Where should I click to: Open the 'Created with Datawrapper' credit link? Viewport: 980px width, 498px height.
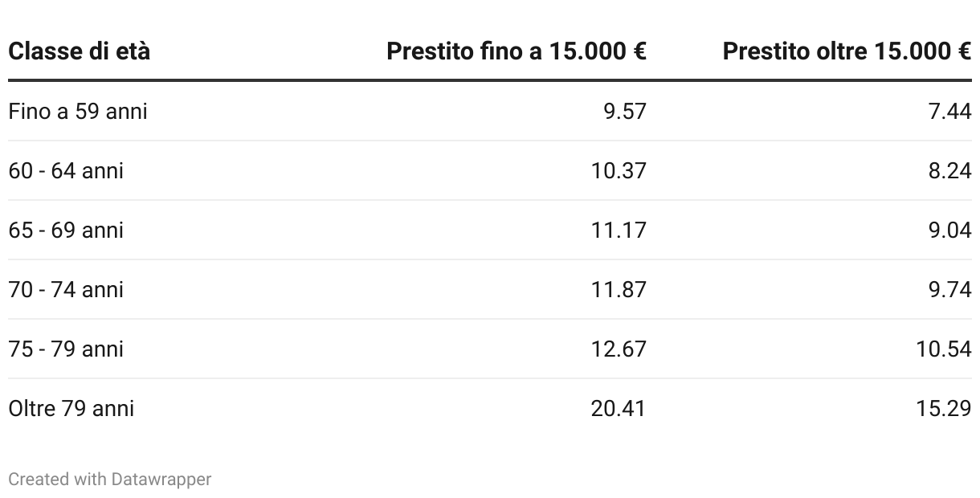pyautogui.click(x=110, y=480)
